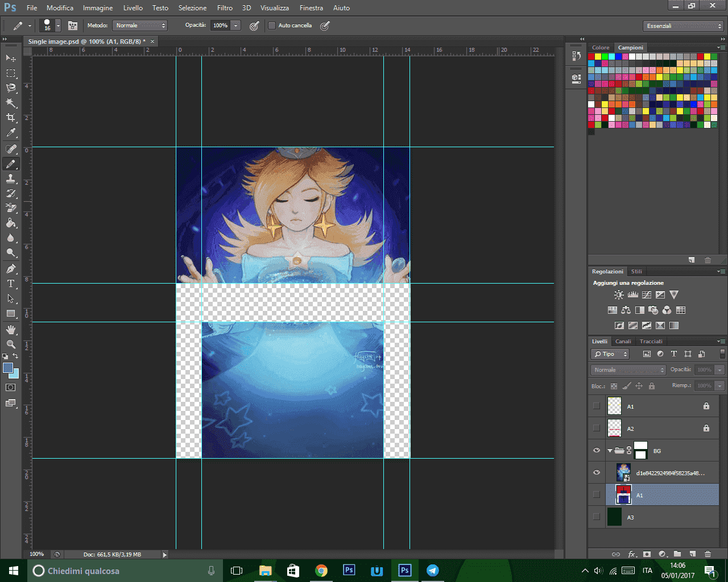This screenshot has width=728, height=582.
Task: Click Cortana search box Chiedimi qualcosa
Action: click(125, 571)
